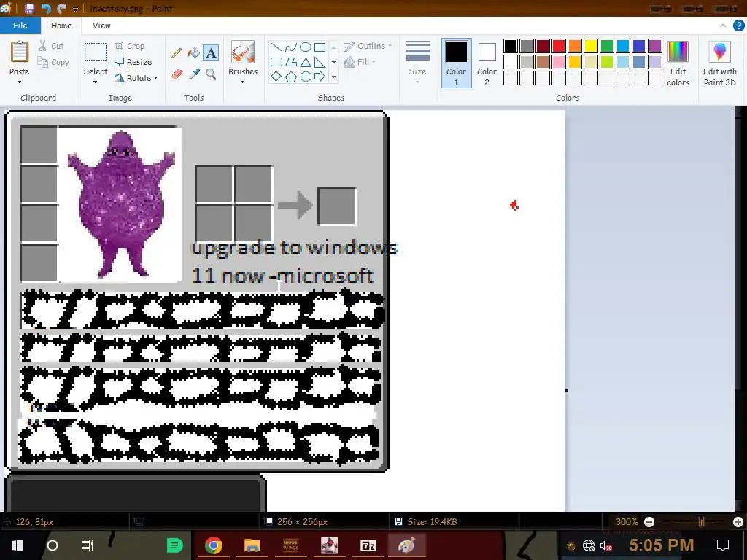
Task: Collapse the ribbon with chevron
Action: pyautogui.click(x=723, y=26)
